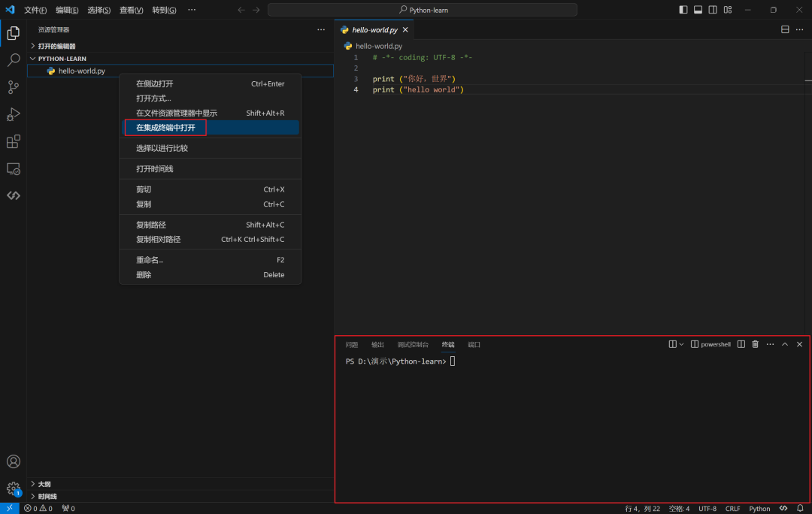Close the terminal panel
This screenshot has height=514, width=812.
click(x=799, y=344)
